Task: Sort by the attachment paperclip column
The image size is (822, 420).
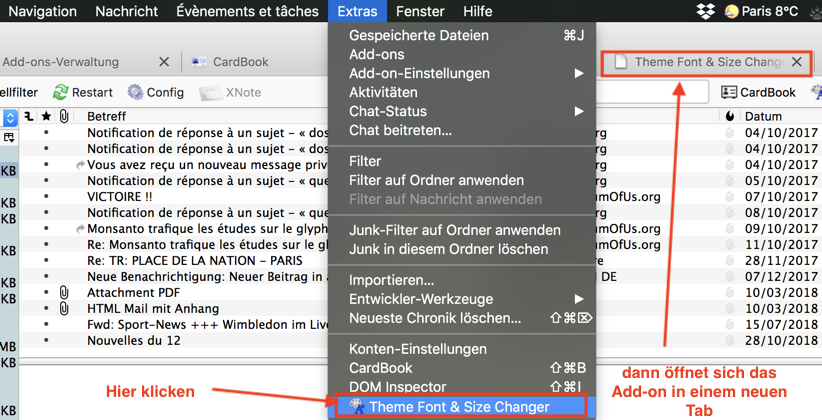Action: (64, 117)
